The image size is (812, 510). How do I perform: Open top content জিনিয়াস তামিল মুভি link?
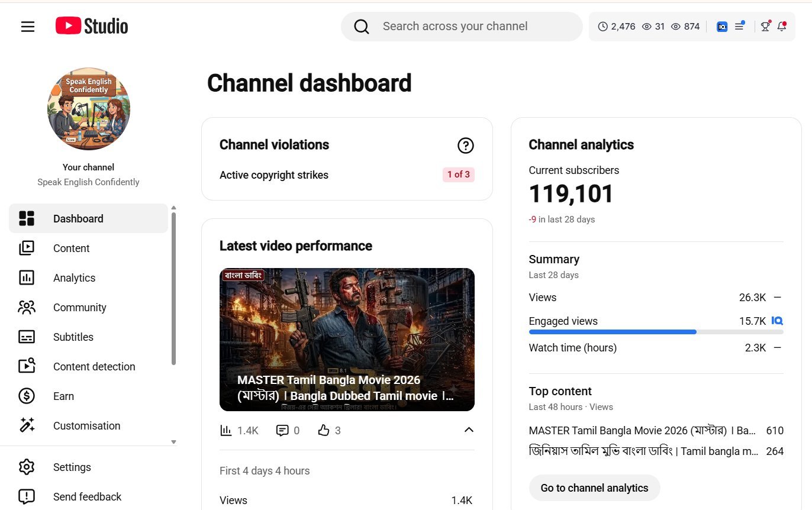tap(643, 451)
